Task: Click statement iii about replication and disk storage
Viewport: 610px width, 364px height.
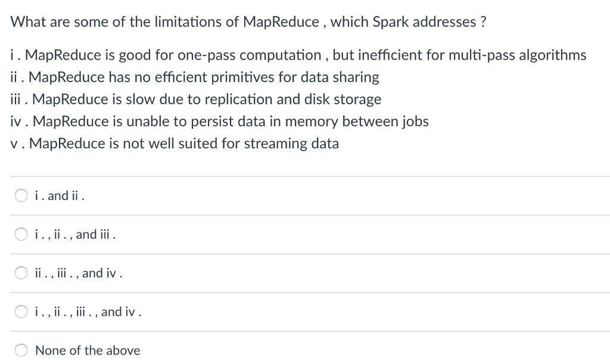Action: (196, 99)
